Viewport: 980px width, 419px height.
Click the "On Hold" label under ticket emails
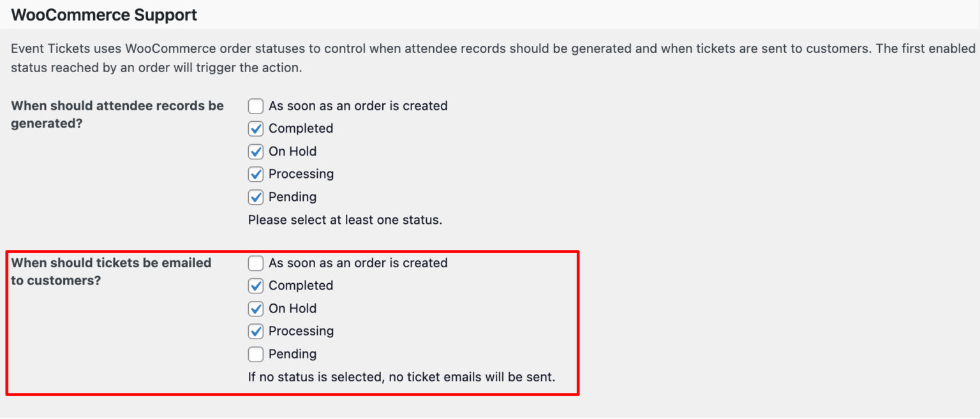[292, 309]
